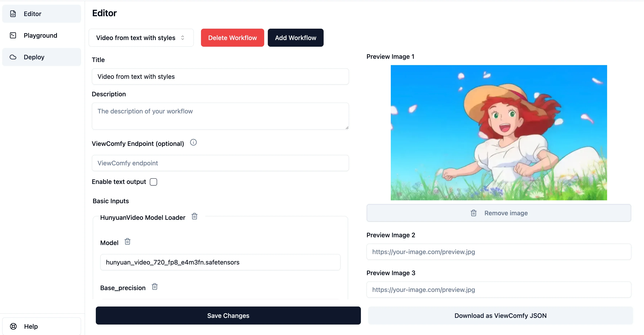
Task: Click the Add Workflow button
Action: tap(296, 38)
